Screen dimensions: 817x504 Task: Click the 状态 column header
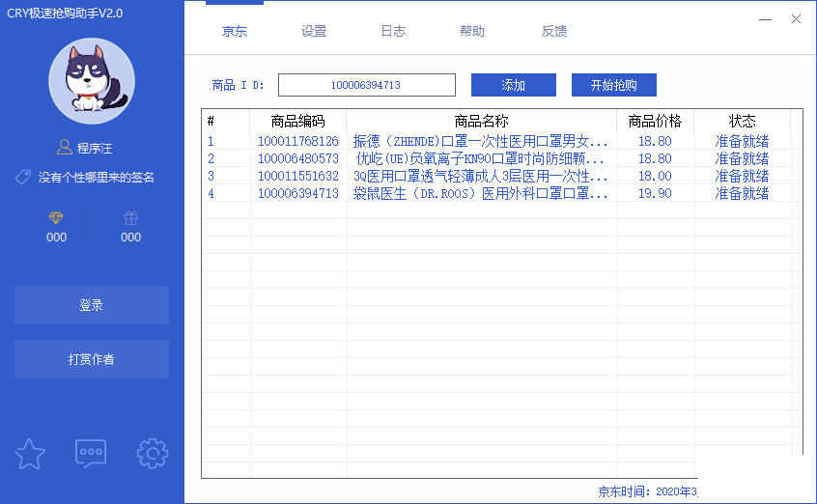pos(742,121)
